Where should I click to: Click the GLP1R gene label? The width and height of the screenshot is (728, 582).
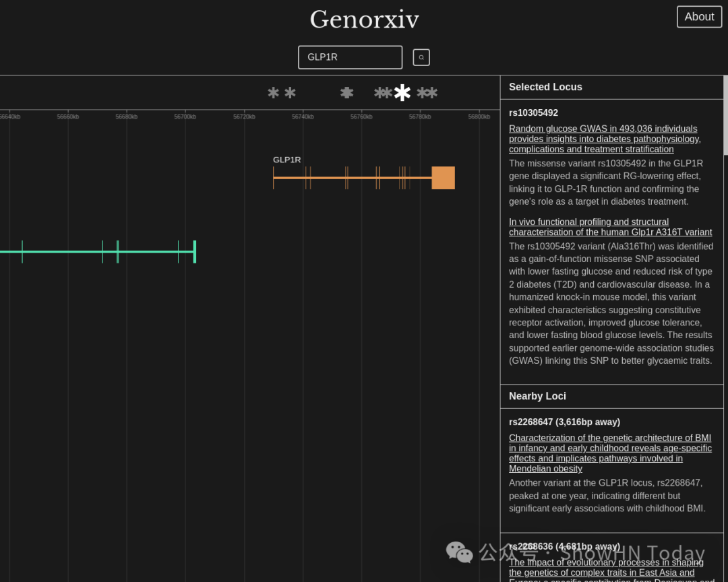[x=287, y=160]
